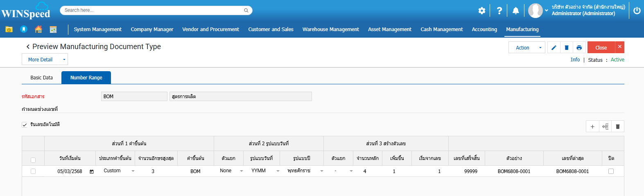The height and width of the screenshot is (196, 644).
Task: Toggle the auto-run number checkbox
Action: click(25, 125)
